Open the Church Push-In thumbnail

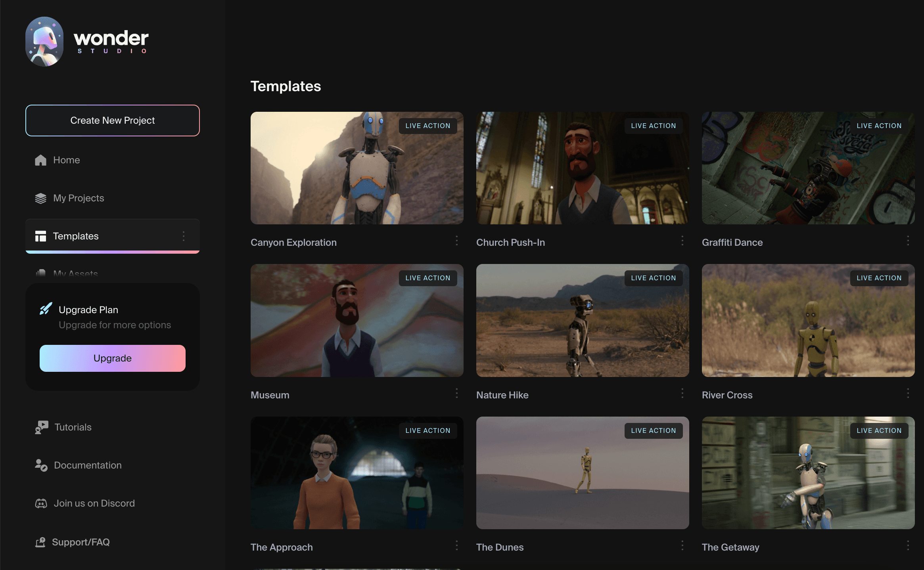click(x=583, y=168)
